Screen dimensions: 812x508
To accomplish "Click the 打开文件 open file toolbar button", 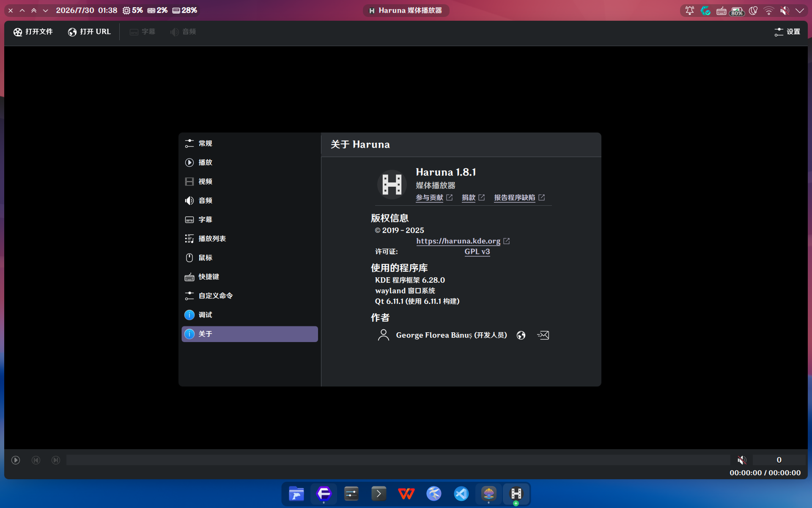I will [33, 32].
